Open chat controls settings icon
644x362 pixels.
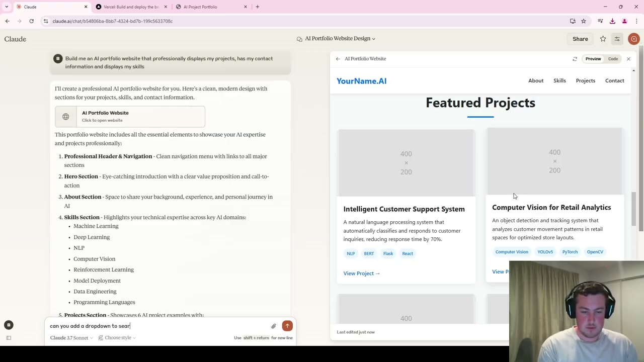pos(617,39)
